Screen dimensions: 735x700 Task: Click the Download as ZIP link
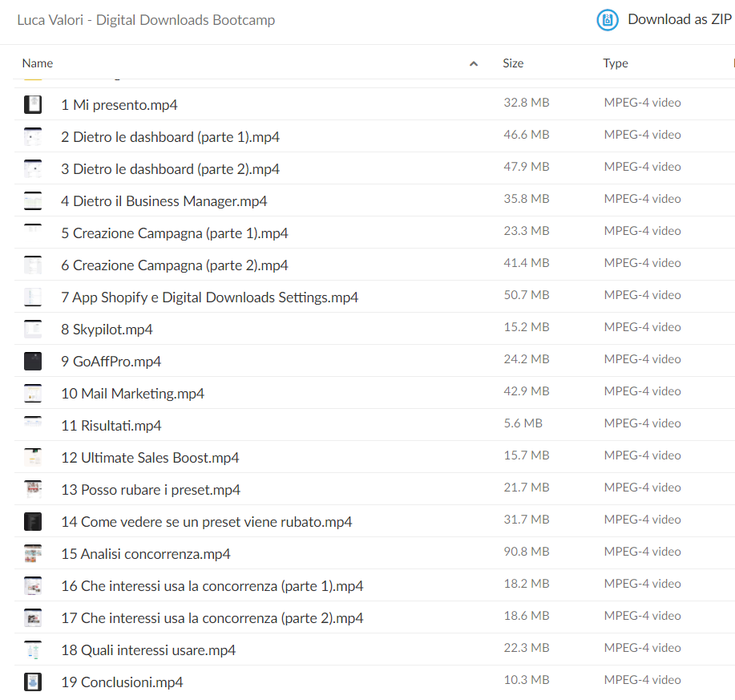pyautogui.click(x=679, y=19)
